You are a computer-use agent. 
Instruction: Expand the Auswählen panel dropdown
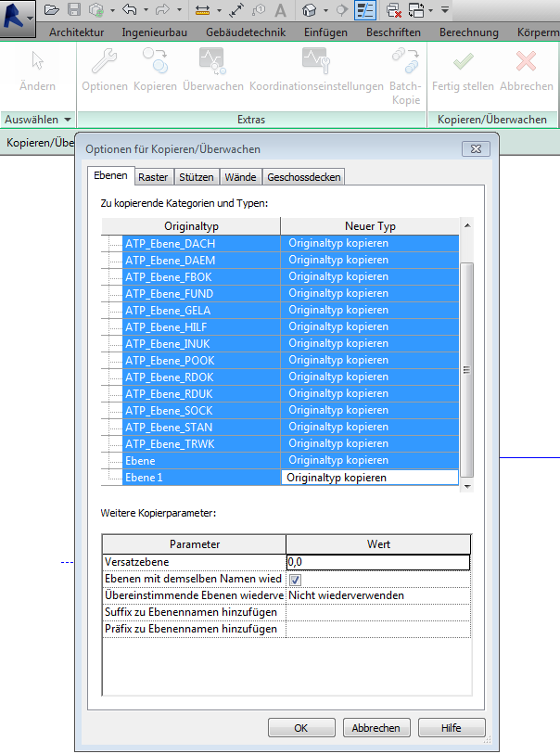[x=68, y=120]
